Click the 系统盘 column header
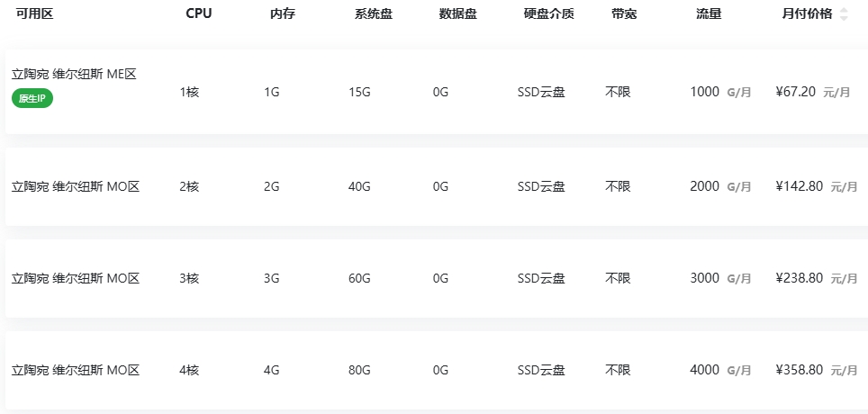The width and height of the screenshot is (868, 414). point(374,14)
